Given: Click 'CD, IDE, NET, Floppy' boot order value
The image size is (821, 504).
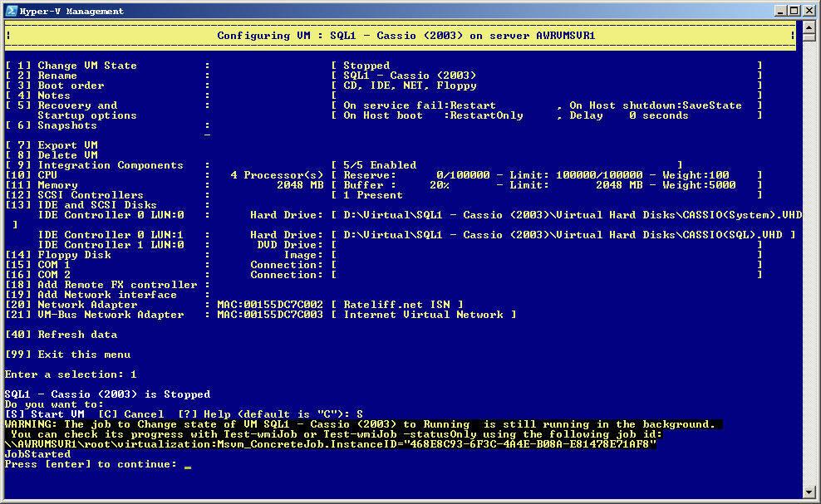Looking at the screenshot, I should 410,86.
